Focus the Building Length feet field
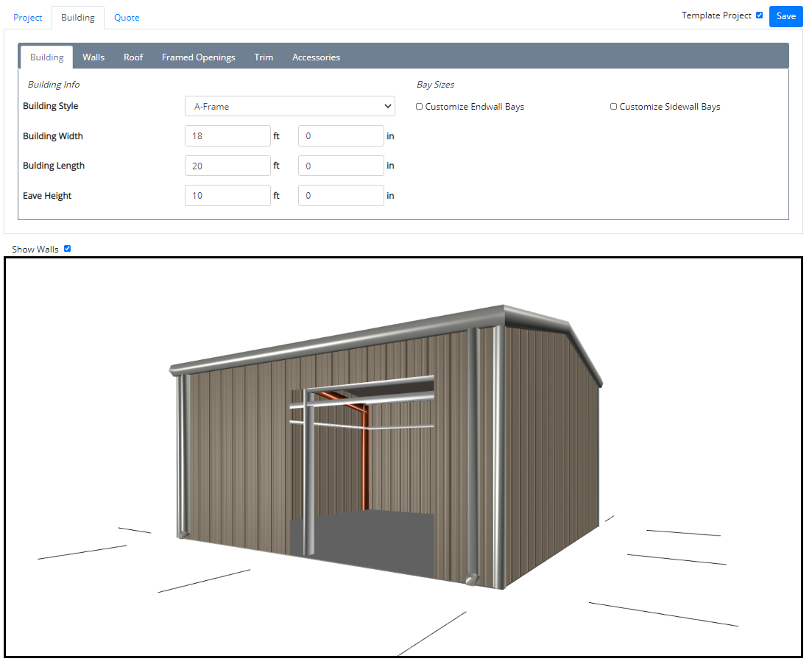This screenshot has height=667, width=812. (227, 166)
